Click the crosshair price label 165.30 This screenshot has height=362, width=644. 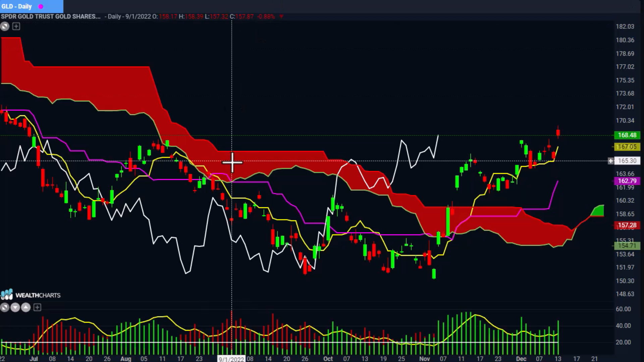click(627, 161)
